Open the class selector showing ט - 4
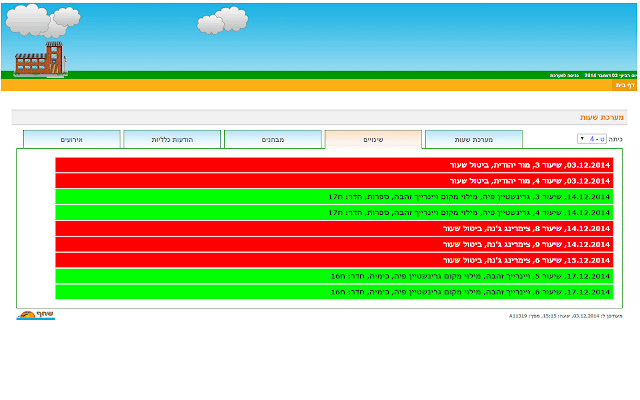 592,139
